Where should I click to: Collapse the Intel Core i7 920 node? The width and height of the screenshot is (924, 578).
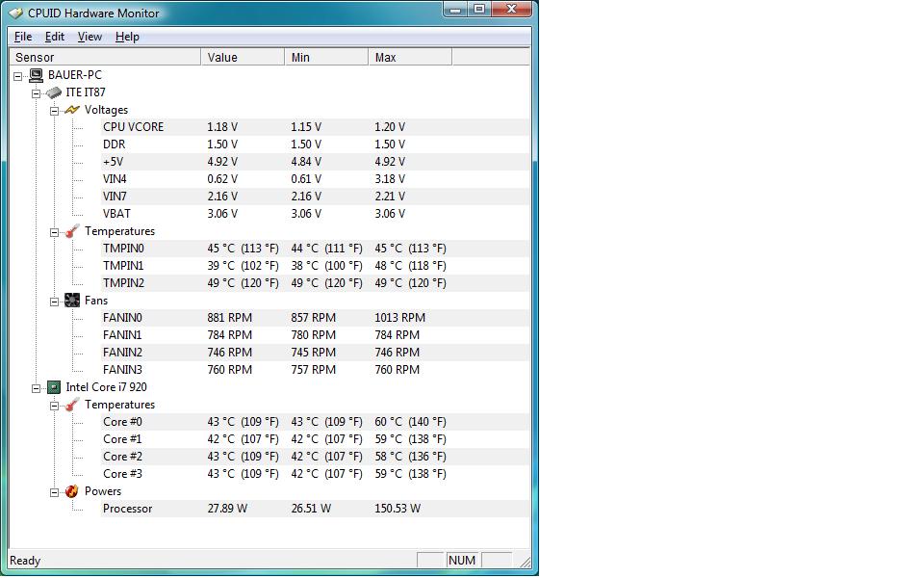pos(36,388)
